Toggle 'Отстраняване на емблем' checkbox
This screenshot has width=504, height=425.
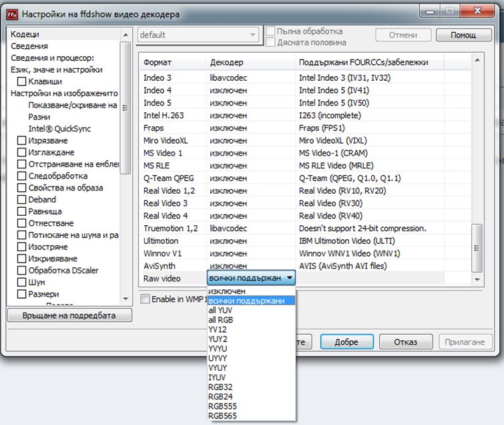point(21,164)
